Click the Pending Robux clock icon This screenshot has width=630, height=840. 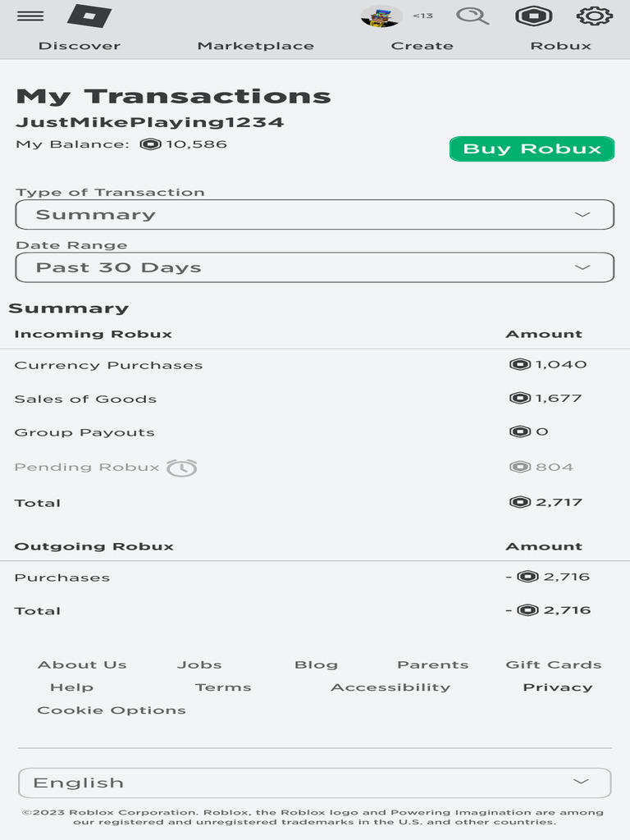[x=181, y=468]
